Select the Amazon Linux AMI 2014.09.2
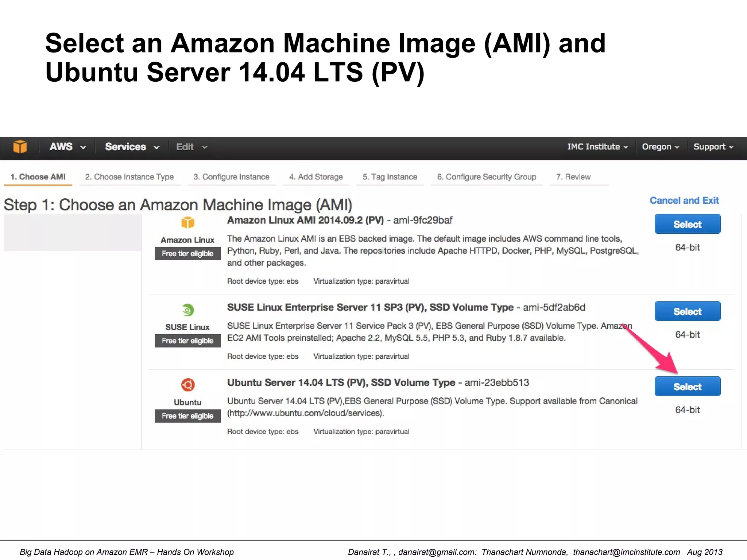The height and width of the screenshot is (560, 747). click(x=688, y=224)
